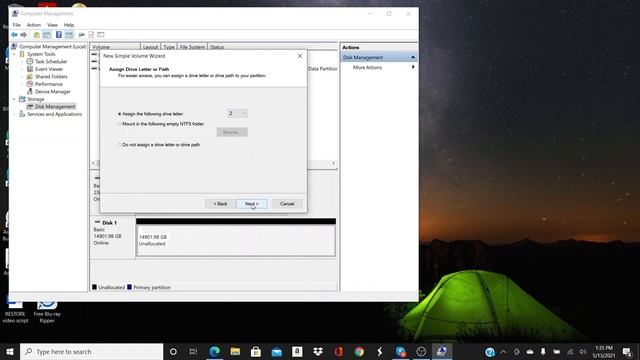
Task: Click the blue Primary partition legend swatch
Action: click(129, 287)
